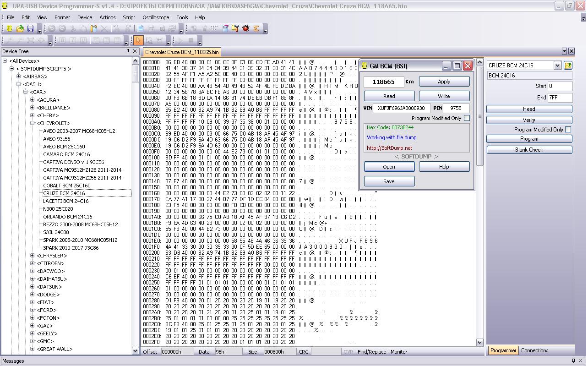Click Read in the GM BCM dialog
The height and width of the screenshot is (366, 588).
pos(389,96)
